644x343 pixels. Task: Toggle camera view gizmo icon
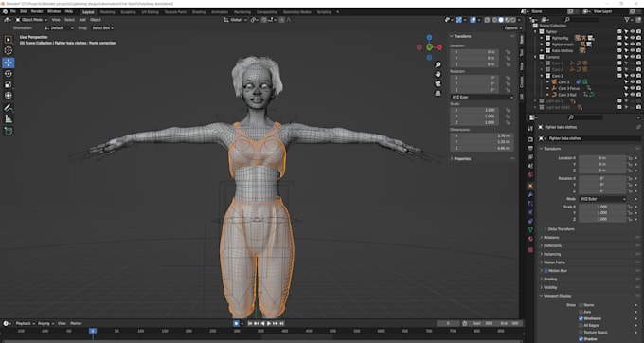(438, 83)
